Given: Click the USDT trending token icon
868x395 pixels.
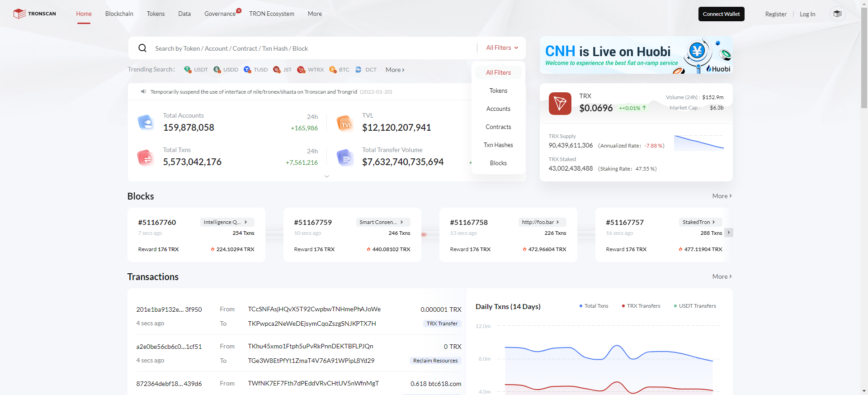Looking at the screenshot, I should (x=188, y=70).
